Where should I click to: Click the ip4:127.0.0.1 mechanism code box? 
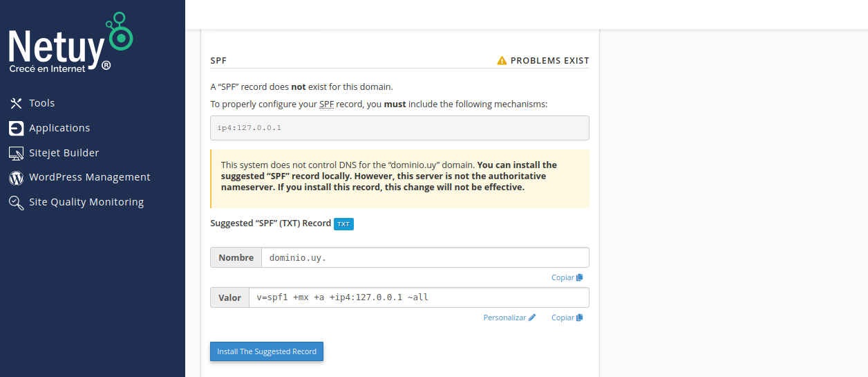coord(399,128)
